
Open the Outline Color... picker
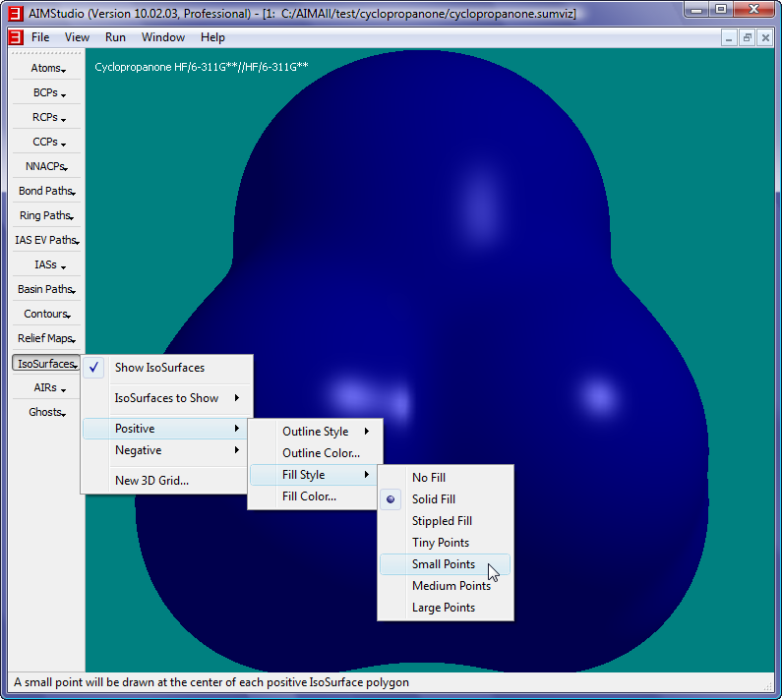click(321, 453)
